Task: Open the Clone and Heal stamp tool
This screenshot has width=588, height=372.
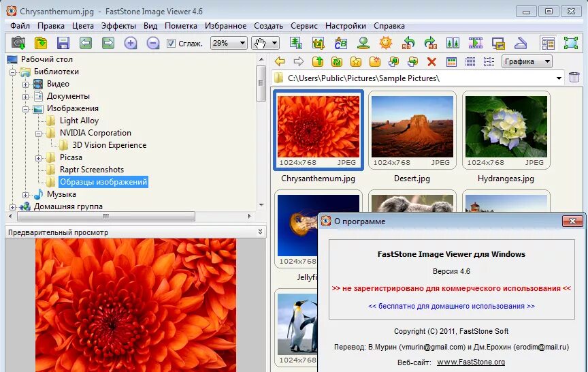Action: pyautogui.click(x=363, y=43)
